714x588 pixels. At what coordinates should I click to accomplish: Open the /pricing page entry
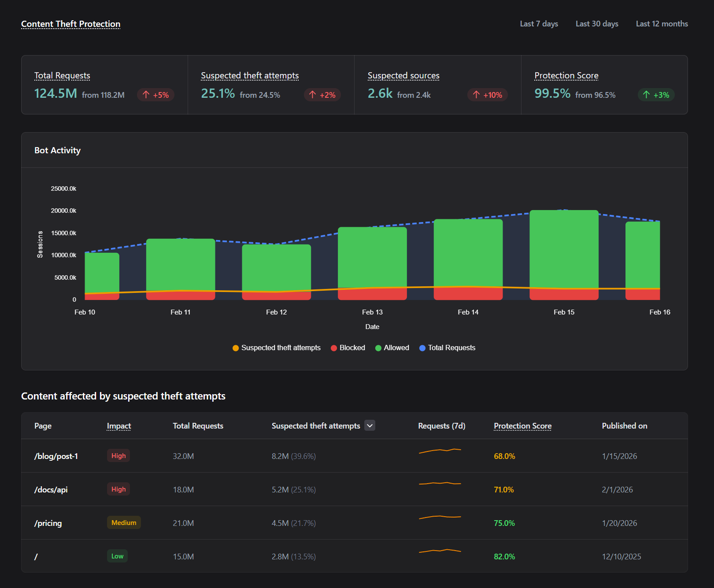48,523
